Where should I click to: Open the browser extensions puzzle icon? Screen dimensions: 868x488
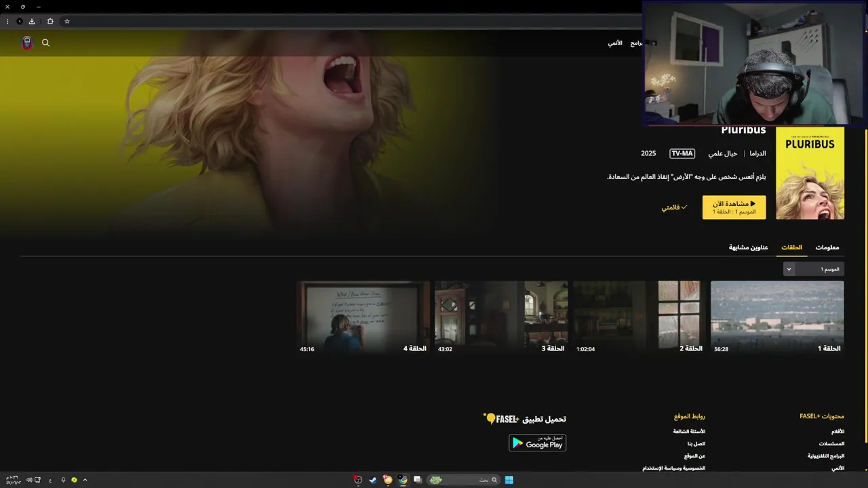coord(50,21)
